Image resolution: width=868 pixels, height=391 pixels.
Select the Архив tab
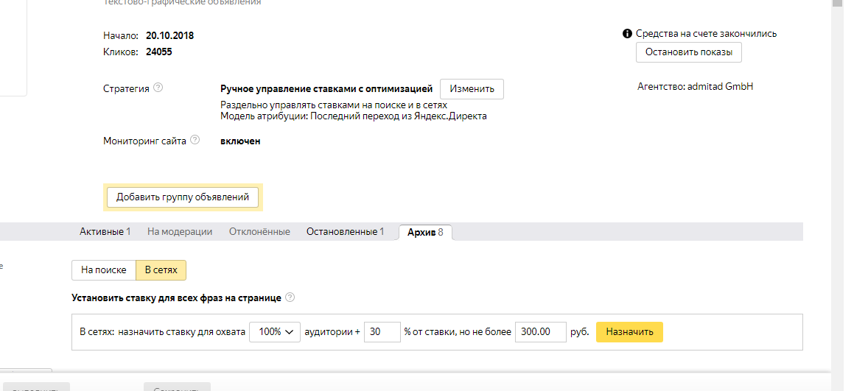point(425,232)
